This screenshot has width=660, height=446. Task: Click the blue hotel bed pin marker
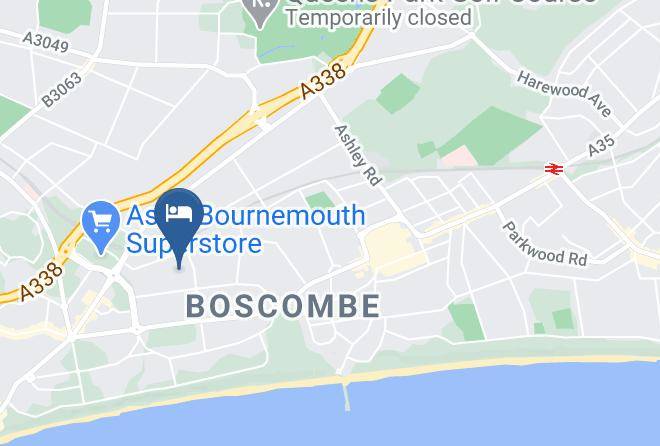(179, 223)
